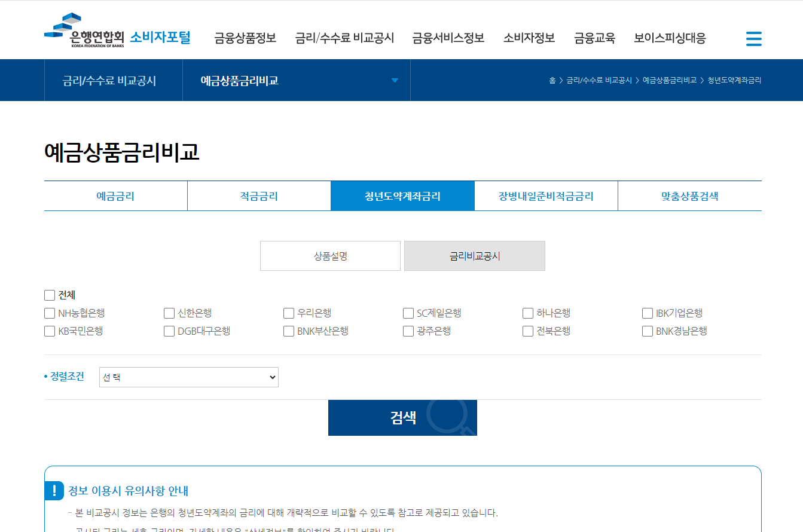803x532 pixels.
Task: Enable the KB국민은행 checkbox
Action: [49, 331]
